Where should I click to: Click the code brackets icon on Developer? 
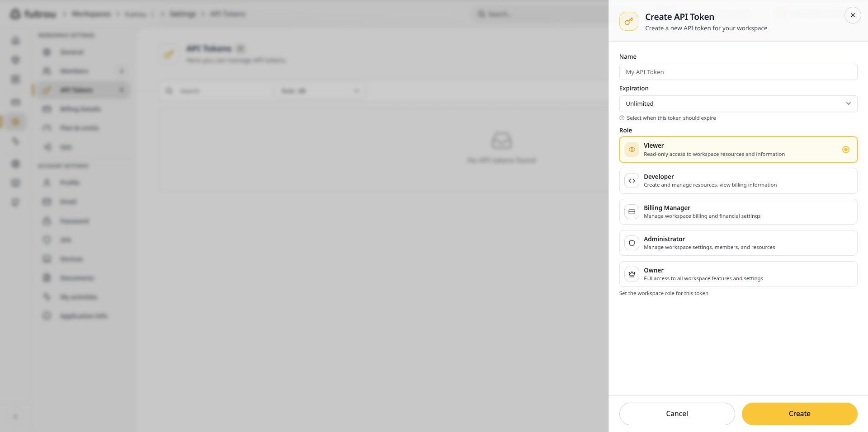click(x=632, y=181)
